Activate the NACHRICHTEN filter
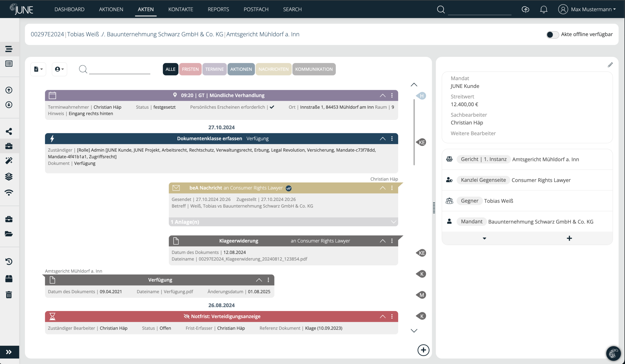Viewport: 625px width, 364px height. [x=273, y=69]
